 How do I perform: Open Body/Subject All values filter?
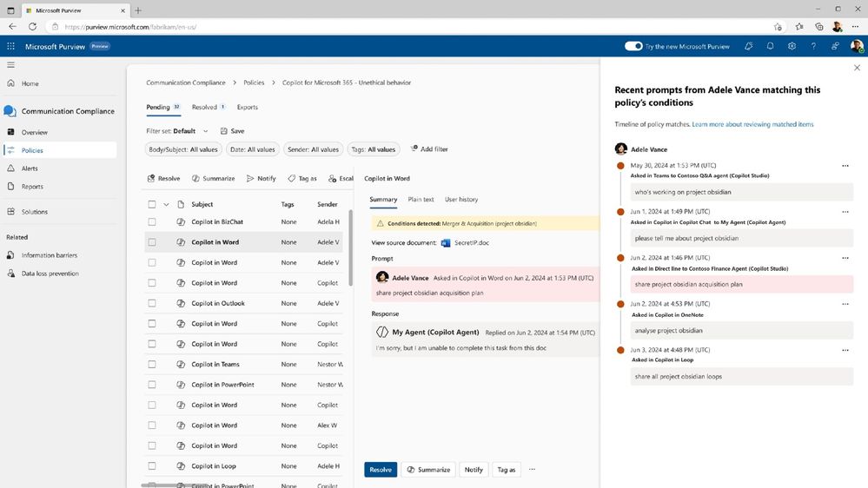(183, 149)
